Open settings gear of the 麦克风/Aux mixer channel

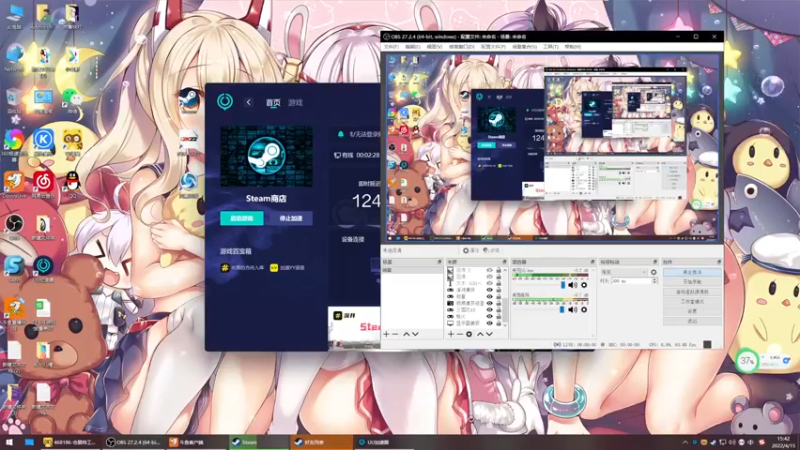[584, 285]
